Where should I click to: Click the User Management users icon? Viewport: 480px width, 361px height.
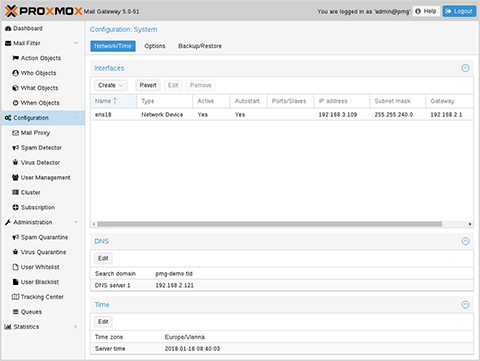tap(15, 178)
